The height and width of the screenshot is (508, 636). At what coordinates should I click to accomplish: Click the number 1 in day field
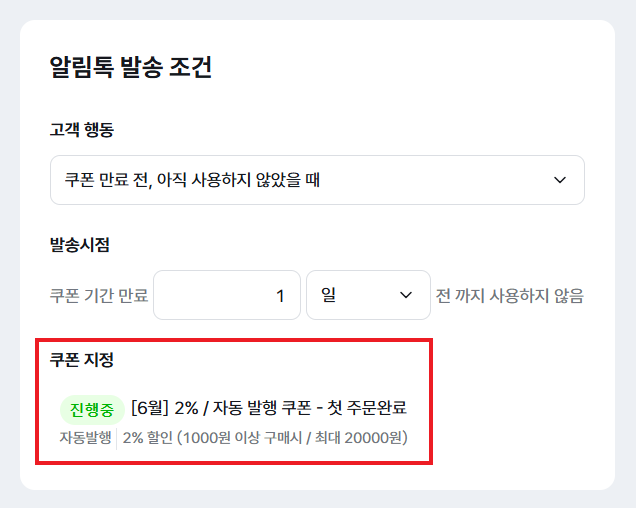(281, 295)
